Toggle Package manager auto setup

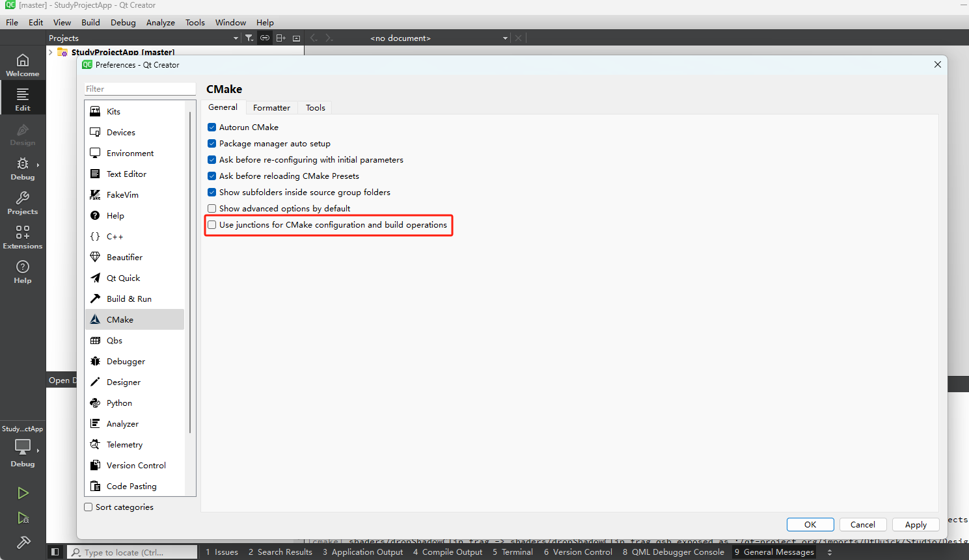tap(212, 143)
